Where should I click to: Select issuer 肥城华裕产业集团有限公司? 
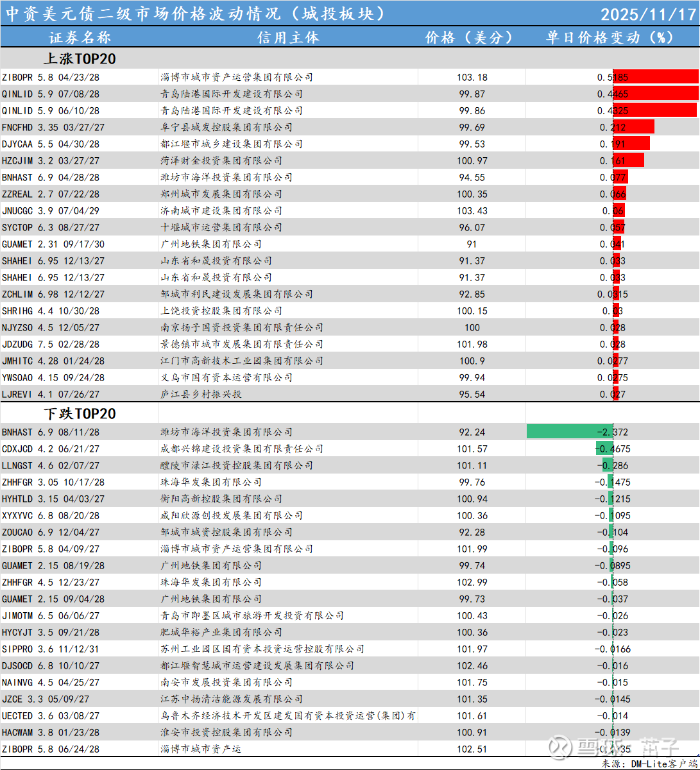[221, 632]
